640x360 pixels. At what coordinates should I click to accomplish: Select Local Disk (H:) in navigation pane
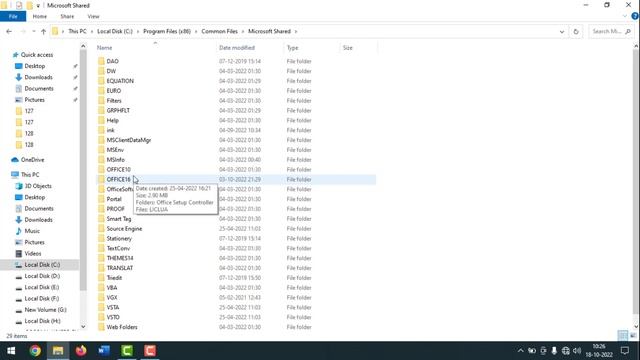click(42, 321)
